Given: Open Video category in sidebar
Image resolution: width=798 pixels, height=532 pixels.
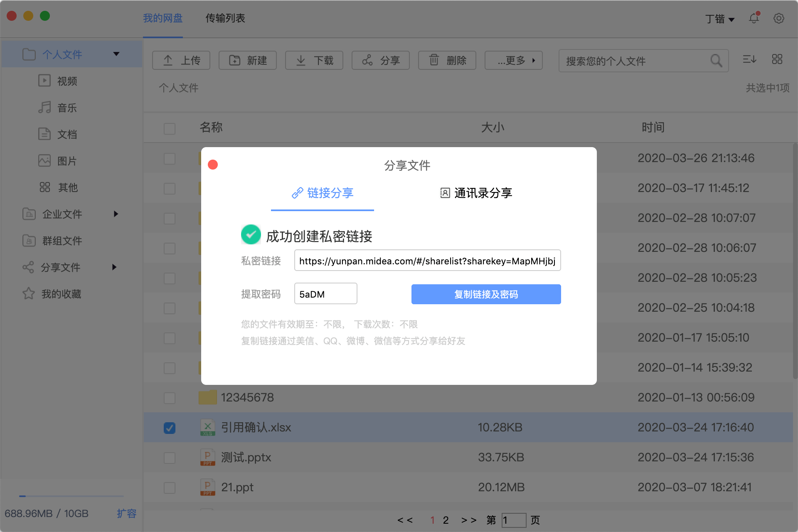Looking at the screenshot, I should (58, 81).
